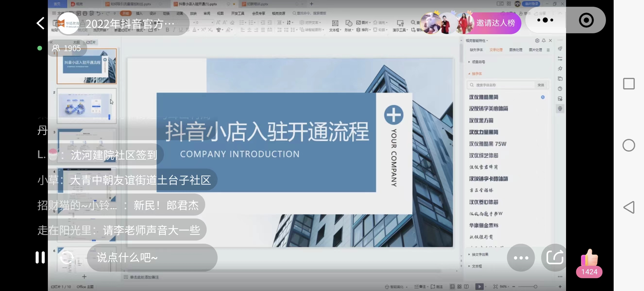The width and height of the screenshot is (644, 291).
Task: Select slide 1 thumbnail in slide panel
Action: 86,66
